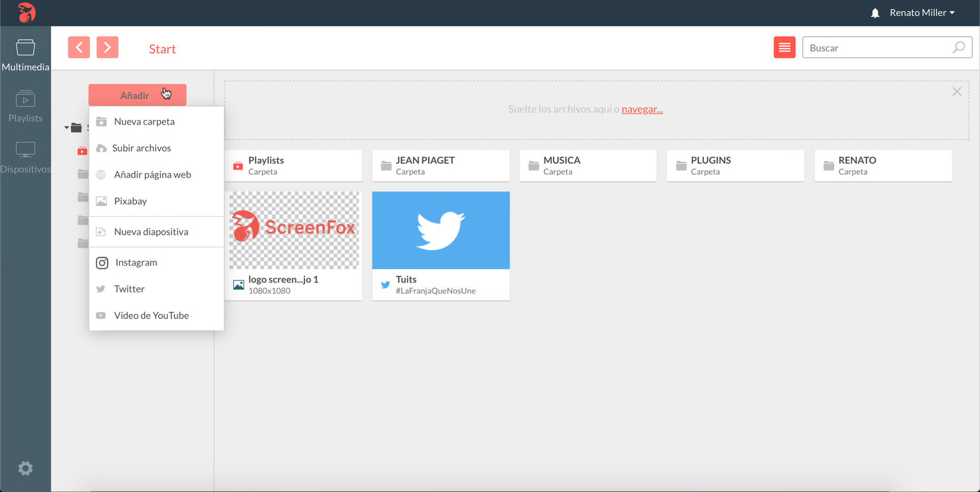
Task: Choose Nueva carpeta from the menu
Action: (156, 122)
